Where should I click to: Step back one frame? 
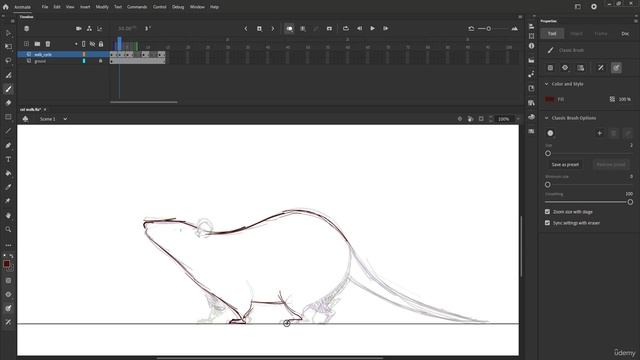point(359,29)
